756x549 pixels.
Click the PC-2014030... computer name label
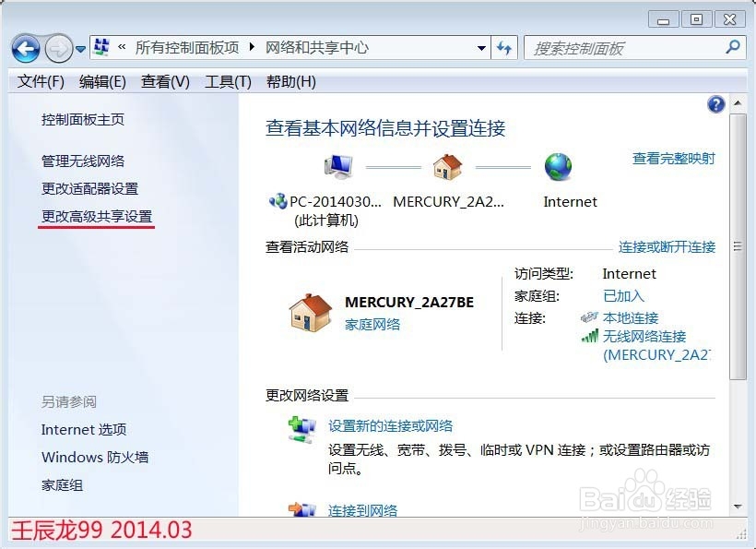click(x=335, y=202)
